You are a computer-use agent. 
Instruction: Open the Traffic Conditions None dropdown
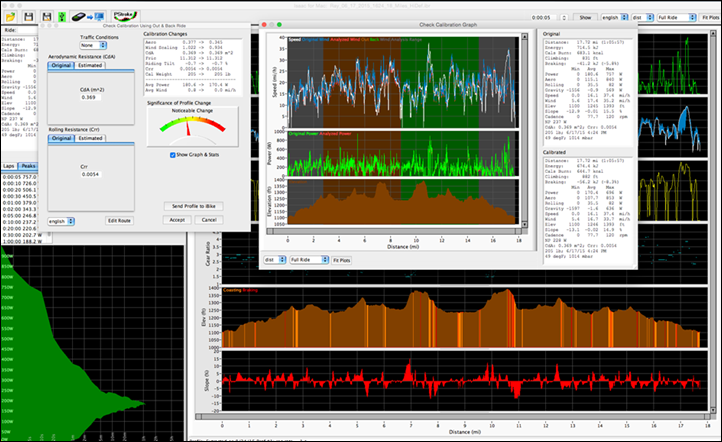tap(93, 45)
